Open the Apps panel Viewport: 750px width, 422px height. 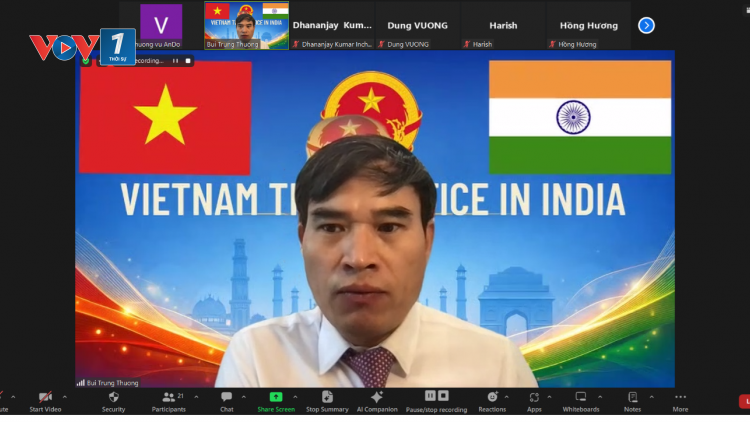534,399
